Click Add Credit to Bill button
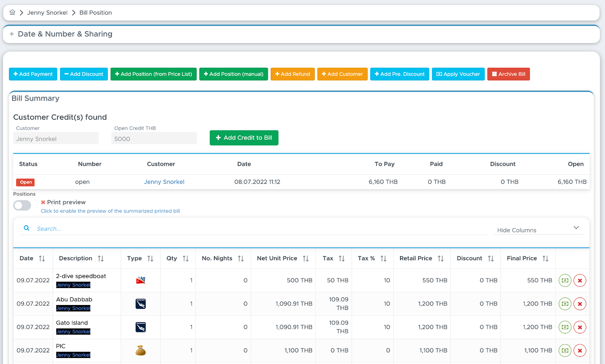 click(244, 138)
